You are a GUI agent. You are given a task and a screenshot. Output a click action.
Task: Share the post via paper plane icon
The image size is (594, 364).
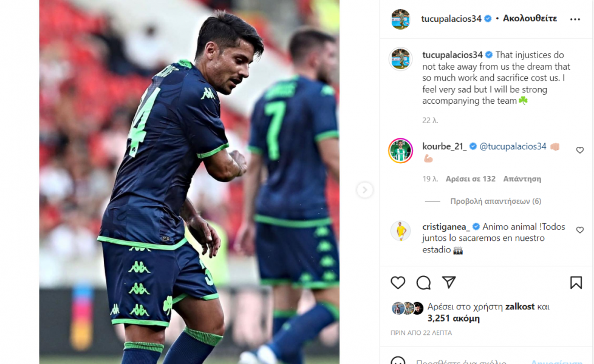point(449,282)
